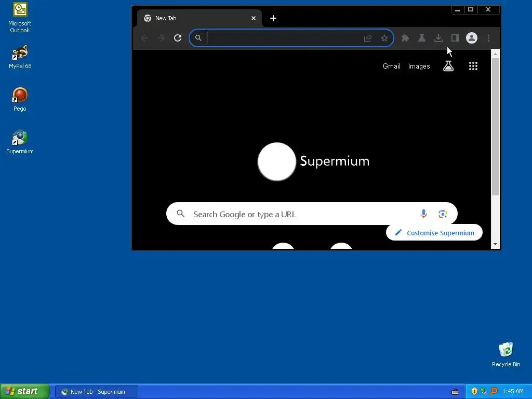The image size is (532, 399).
Task: Click New Tab - Supermium taskbar button
Action: click(x=97, y=392)
